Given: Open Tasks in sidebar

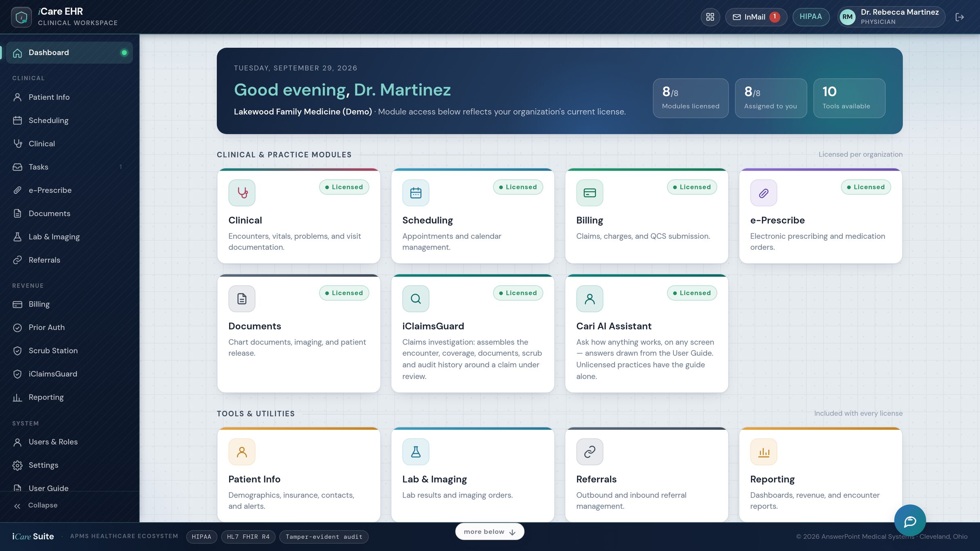Looking at the screenshot, I should [69, 167].
